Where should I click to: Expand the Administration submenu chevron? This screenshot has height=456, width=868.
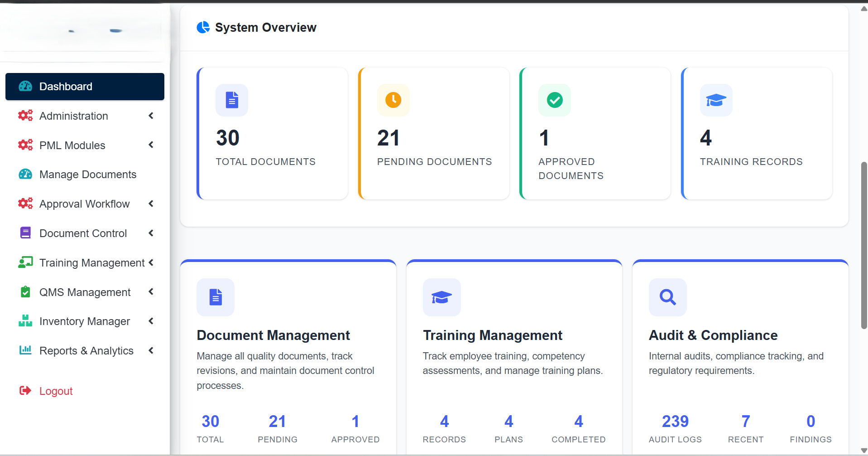click(x=151, y=116)
